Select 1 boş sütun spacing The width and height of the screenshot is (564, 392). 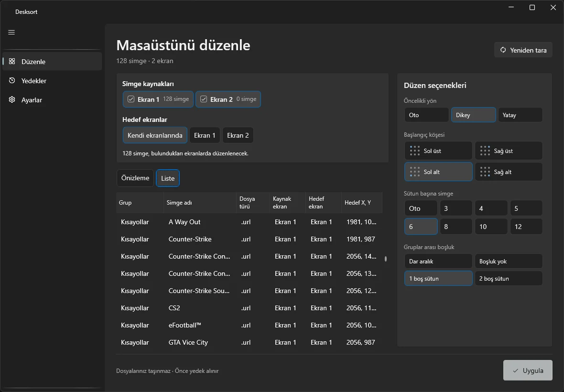click(438, 278)
